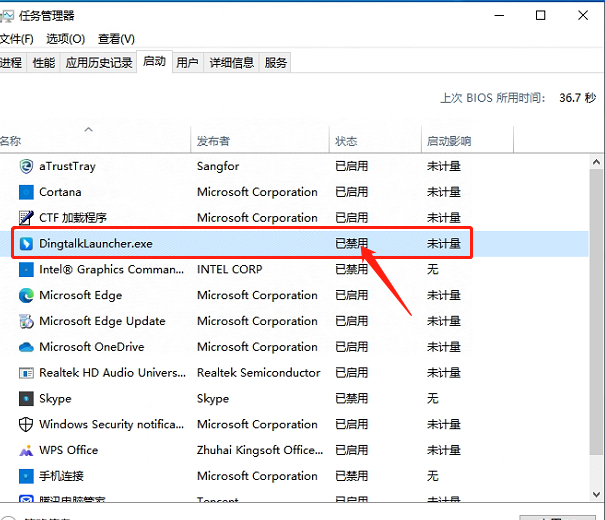Click the Realtek Semiconductor publisher cell
The image size is (605, 520).
259,373
